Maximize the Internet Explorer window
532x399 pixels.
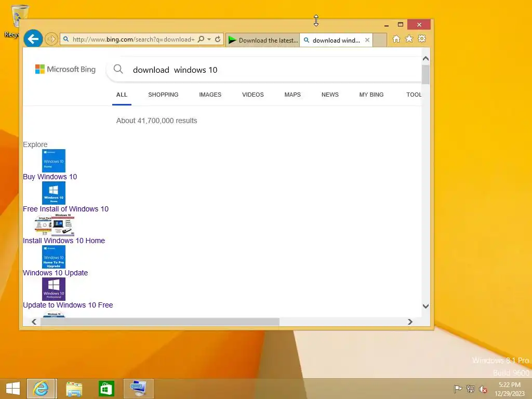tap(401, 24)
